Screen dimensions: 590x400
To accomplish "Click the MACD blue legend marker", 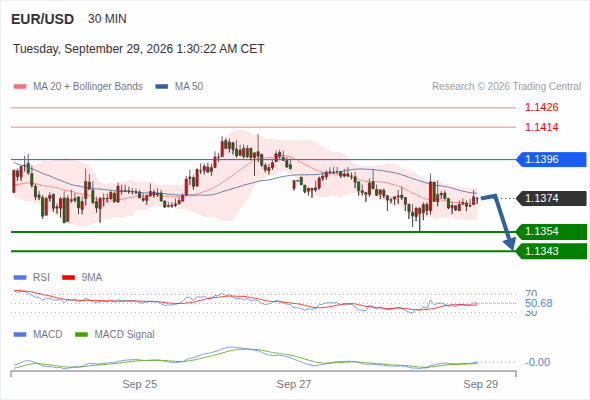I will pos(20,334).
